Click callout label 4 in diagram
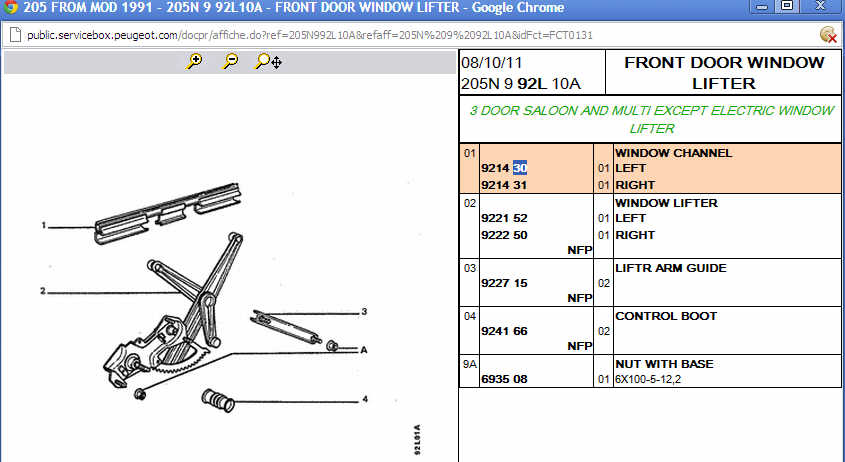Viewport: 845px width, 462px height. point(365,399)
